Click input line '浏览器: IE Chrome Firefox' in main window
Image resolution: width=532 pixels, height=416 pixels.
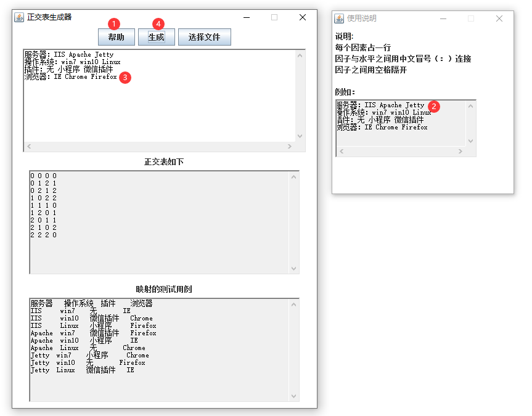point(70,76)
